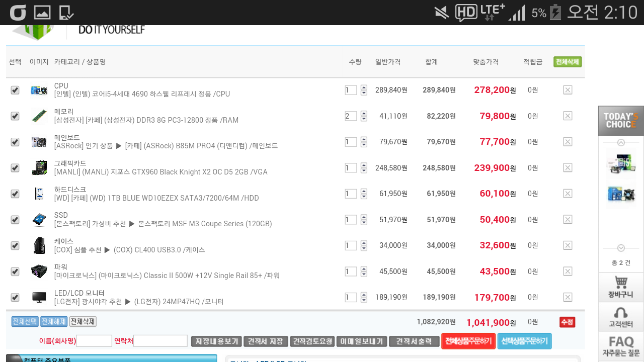
Task: Open the 장바구니 cart icon in sidebar
Action: [621, 287]
